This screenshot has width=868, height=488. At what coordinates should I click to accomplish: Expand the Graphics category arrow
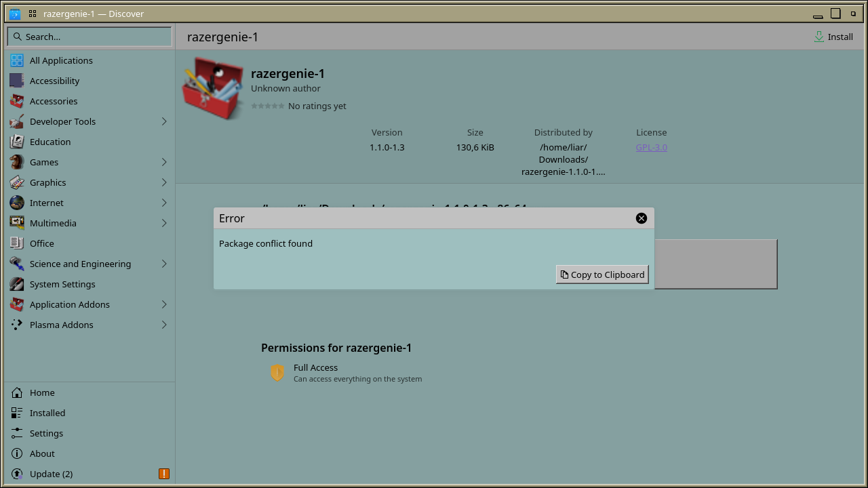(164, 182)
